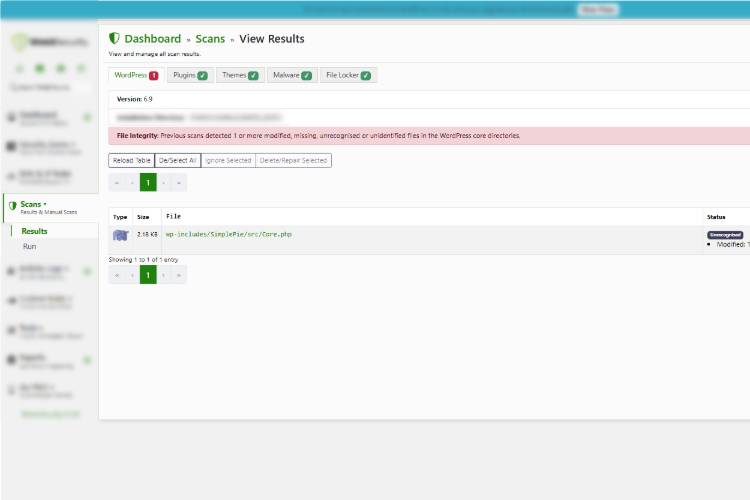The image size is (750, 500).
Task: Switch to the Plugins tab
Action: coord(188,75)
